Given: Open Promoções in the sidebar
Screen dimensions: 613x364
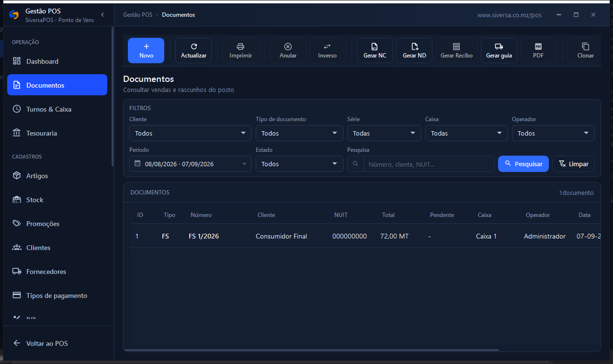Looking at the screenshot, I should (x=57, y=224).
